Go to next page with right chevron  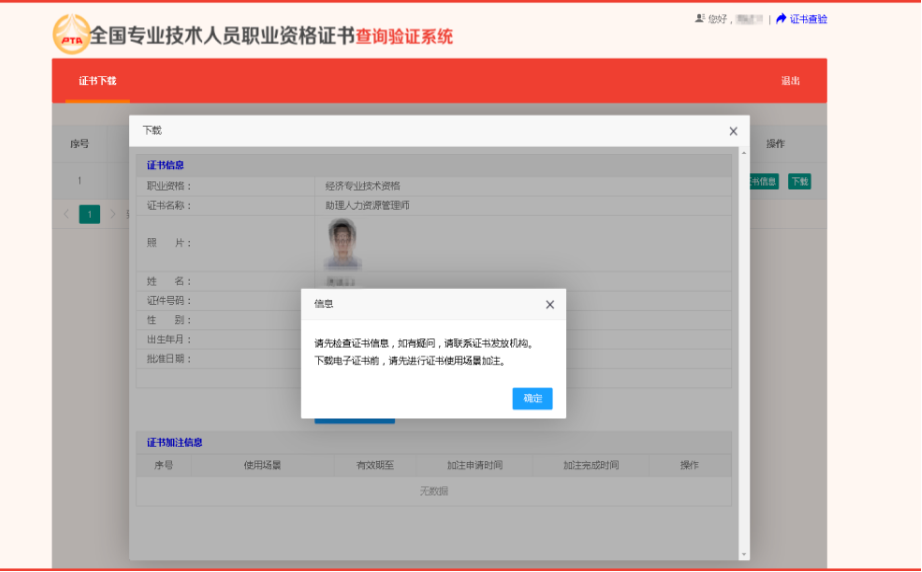[113, 214]
